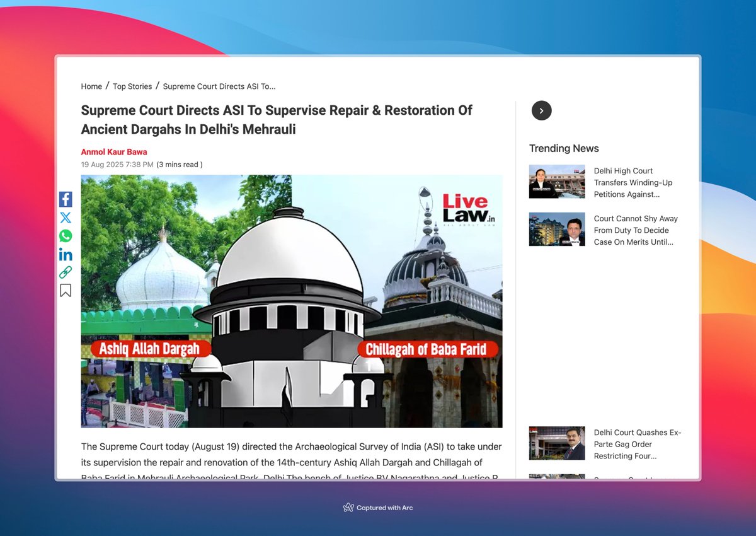Screen dimensions: 756x536
Task: Click the 19 Aug 2025 7:38 PM timestamp
Action: click(117, 165)
